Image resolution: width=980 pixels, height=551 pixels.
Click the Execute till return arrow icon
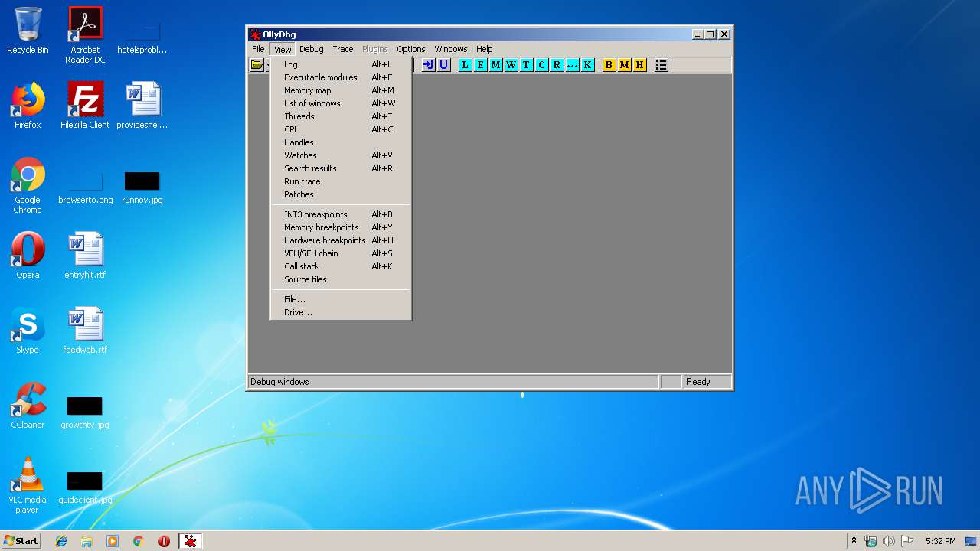pyautogui.click(x=428, y=65)
